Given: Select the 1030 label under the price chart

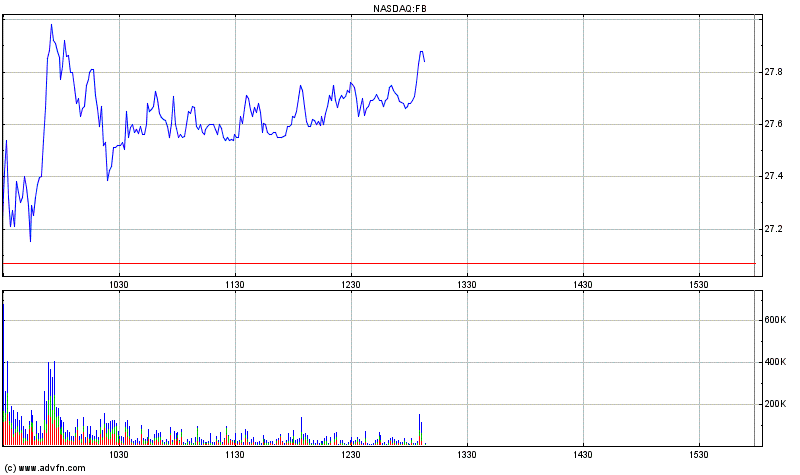Looking at the screenshot, I should pos(119,285).
